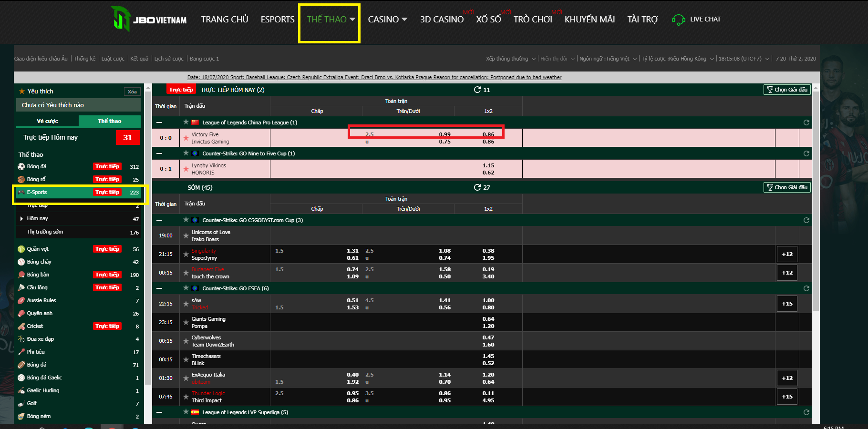Click the Bóng ném handball icon
This screenshot has width=868, height=429.
[21, 416]
